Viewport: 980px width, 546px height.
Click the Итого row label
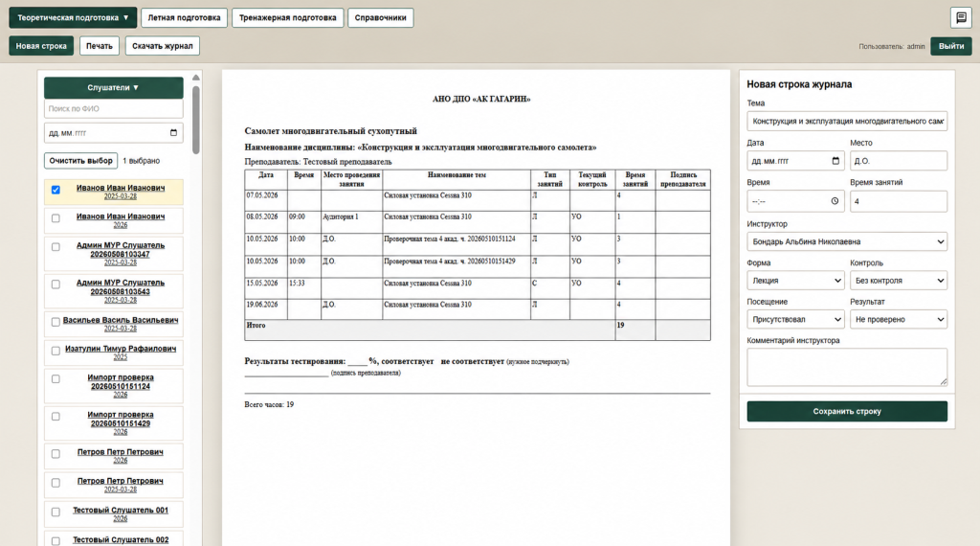pyautogui.click(x=256, y=326)
